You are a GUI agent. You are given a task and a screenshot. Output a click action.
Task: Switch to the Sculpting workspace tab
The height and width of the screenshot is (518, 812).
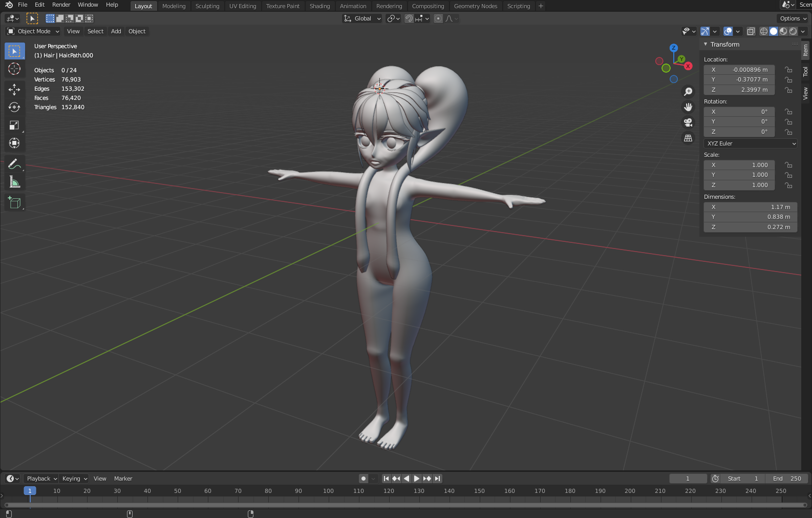pos(207,6)
